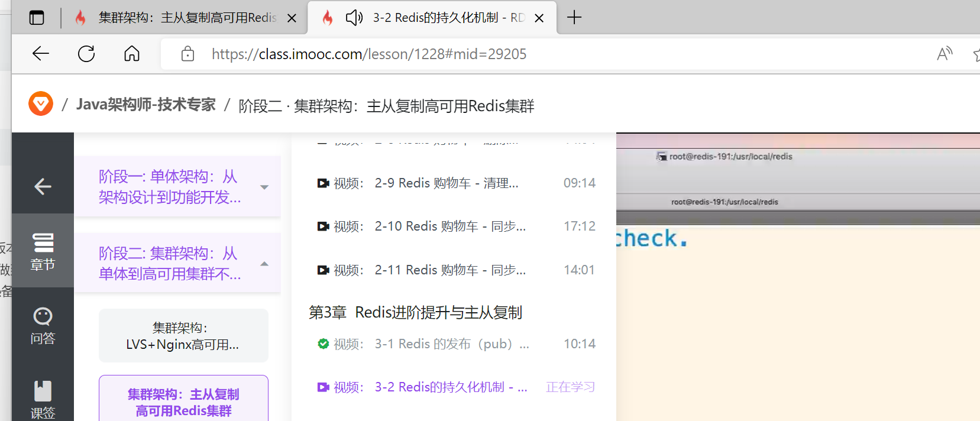Open the 问答 Q&A panel

click(x=43, y=326)
